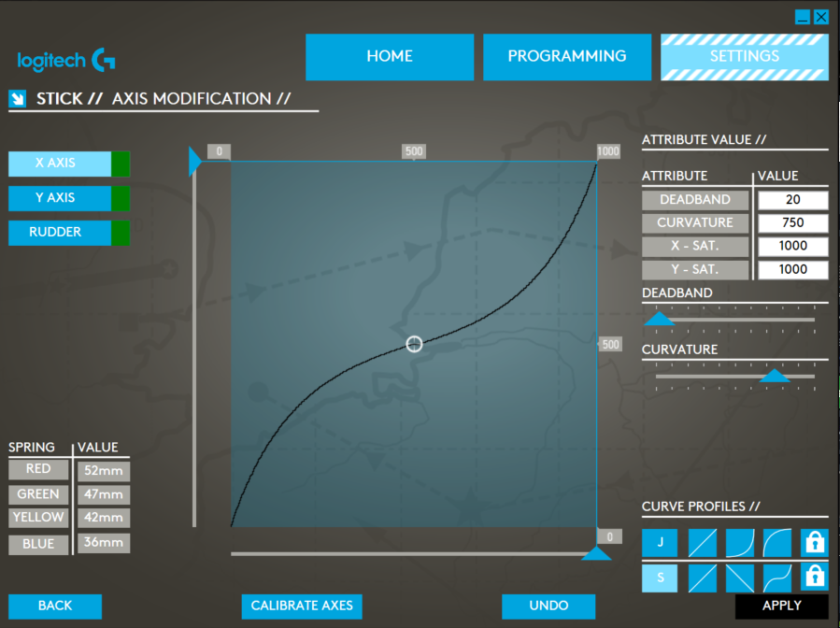The width and height of the screenshot is (840, 628).
Task: Toggle the lock icon in S row
Action: (x=815, y=578)
